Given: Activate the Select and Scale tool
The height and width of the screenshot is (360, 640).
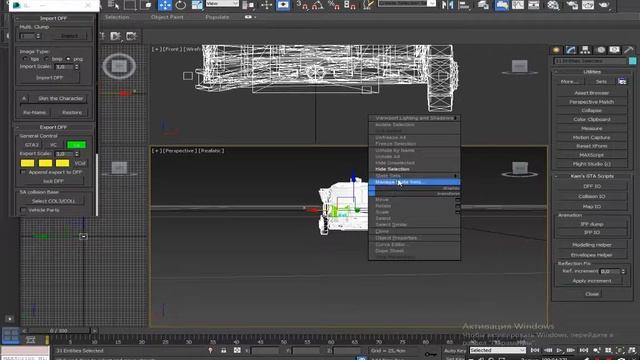Looking at the screenshot, I should 197,5.
